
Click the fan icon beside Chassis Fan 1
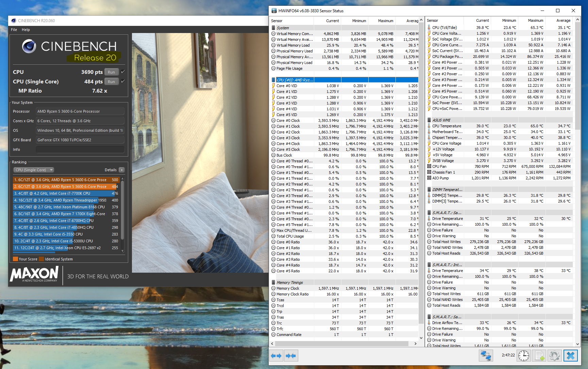tap(429, 172)
